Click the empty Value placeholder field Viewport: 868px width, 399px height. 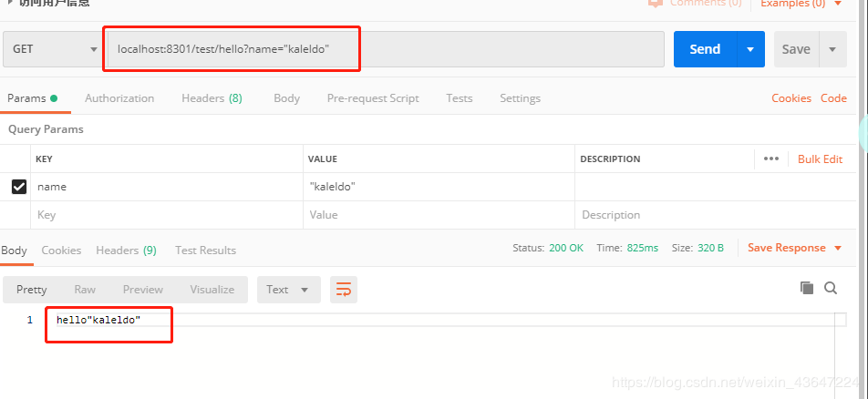click(439, 215)
